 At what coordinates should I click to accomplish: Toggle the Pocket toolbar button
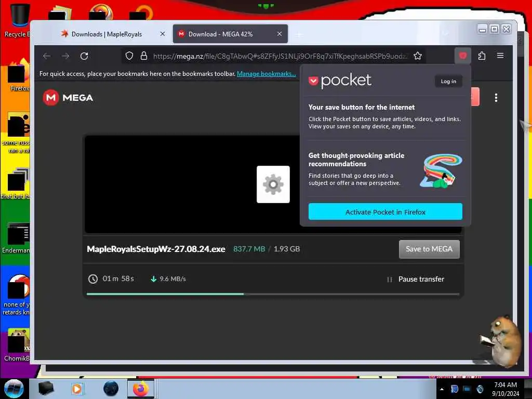point(462,56)
